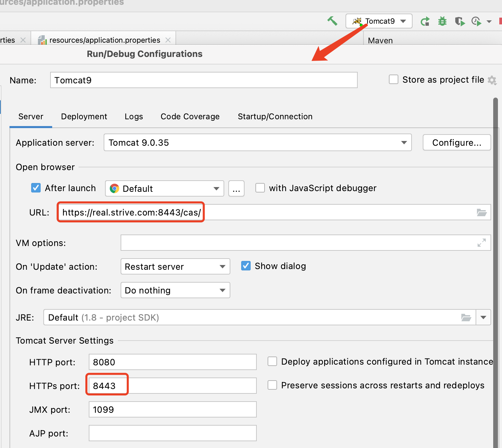Open the Restart server update action dropdown

[x=175, y=266]
